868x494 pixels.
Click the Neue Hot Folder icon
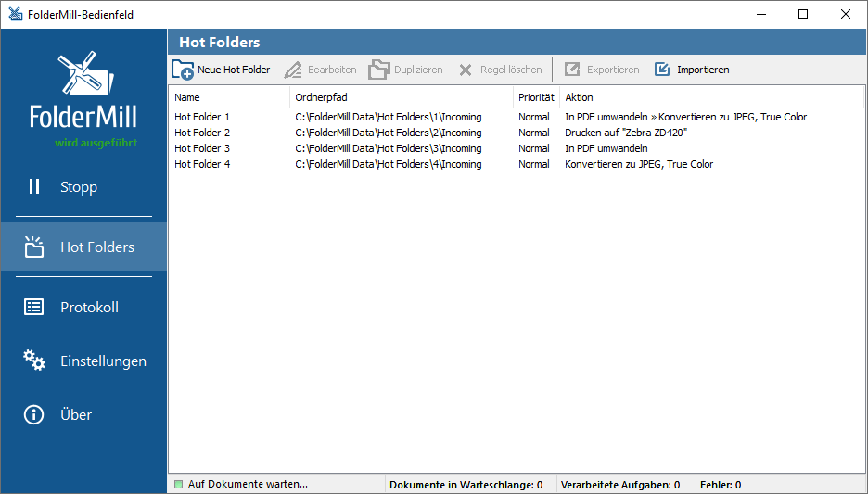click(182, 70)
